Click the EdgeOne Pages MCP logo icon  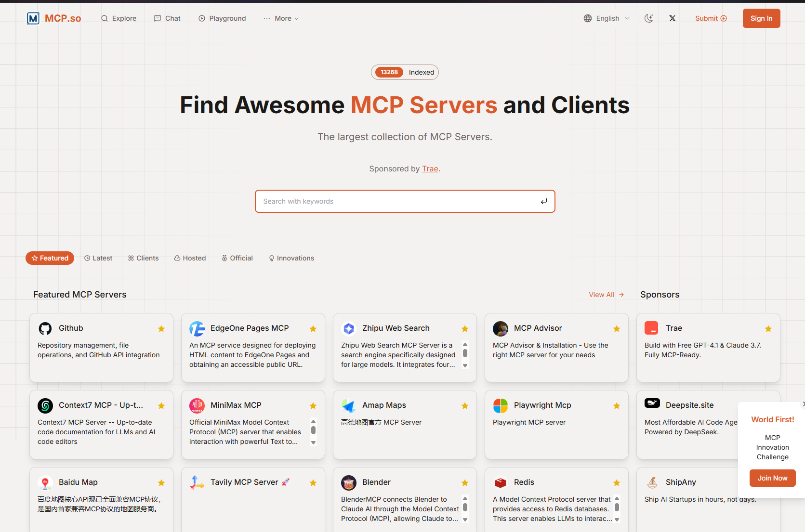(197, 328)
